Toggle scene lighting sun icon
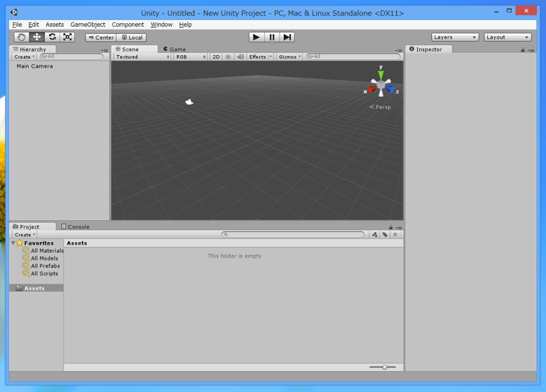Viewport: 546px width, 392px height. pyautogui.click(x=228, y=57)
